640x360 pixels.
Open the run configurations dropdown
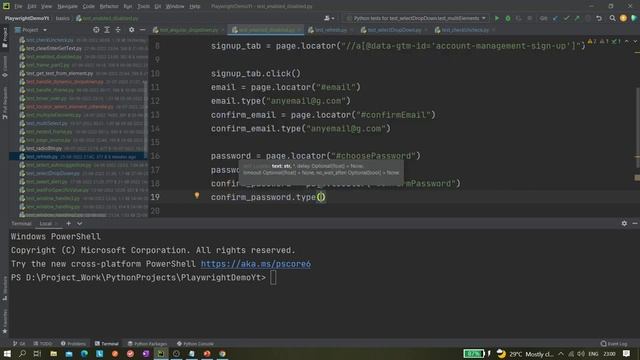point(416,18)
